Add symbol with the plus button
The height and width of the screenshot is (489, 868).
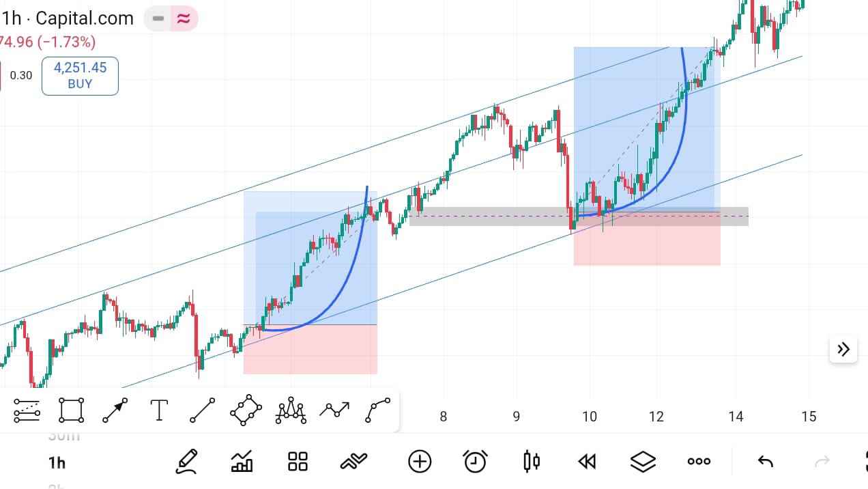coord(420,462)
